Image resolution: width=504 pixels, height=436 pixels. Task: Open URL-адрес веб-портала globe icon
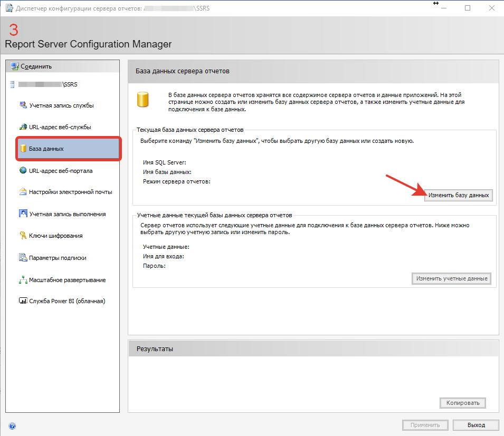tap(23, 170)
